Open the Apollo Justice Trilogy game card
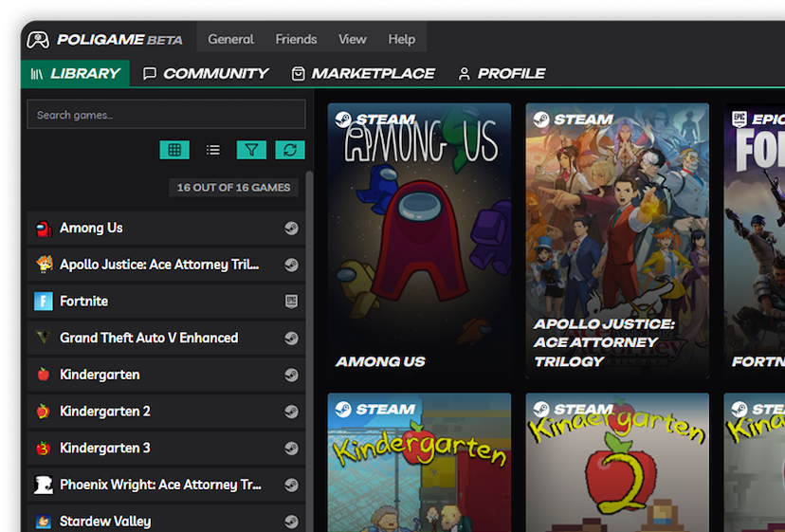The height and width of the screenshot is (532, 785). 617,241
